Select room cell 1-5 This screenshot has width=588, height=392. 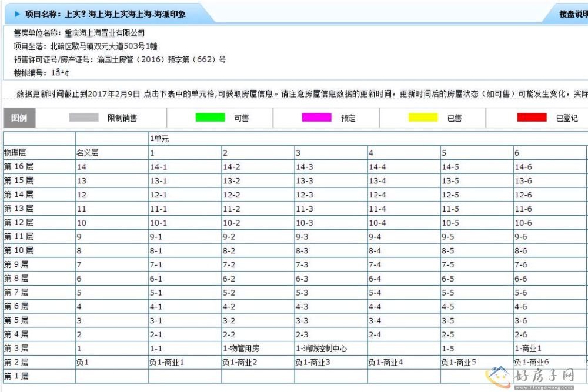[477, 349]
